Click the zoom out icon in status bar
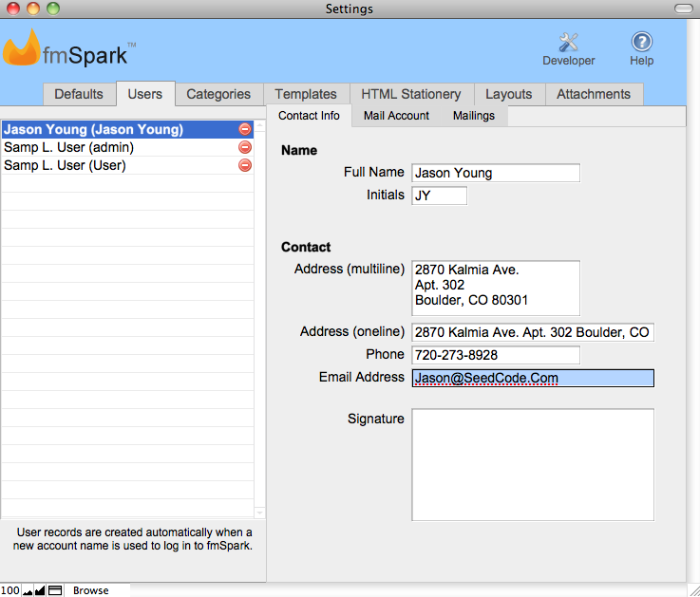Viewport: 700px width, 597px height. pyautogui.click(x=28, y=590)
